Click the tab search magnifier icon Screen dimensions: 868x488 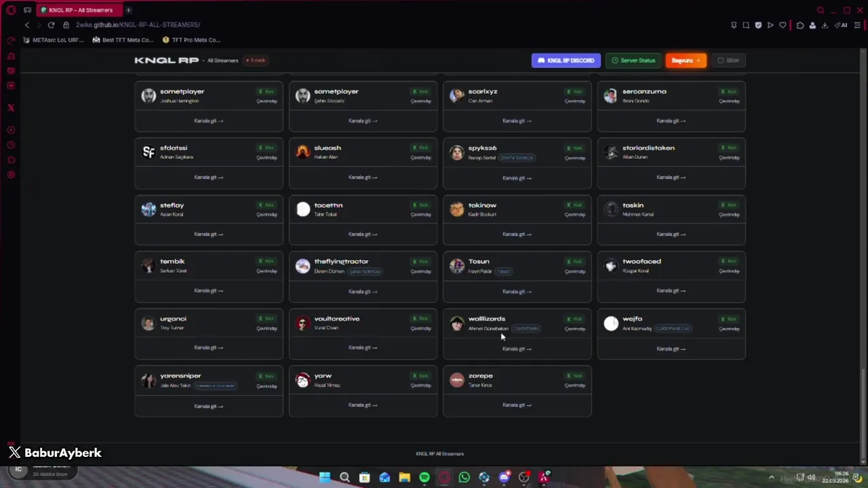pyautogui.click(x=821, y=10)
